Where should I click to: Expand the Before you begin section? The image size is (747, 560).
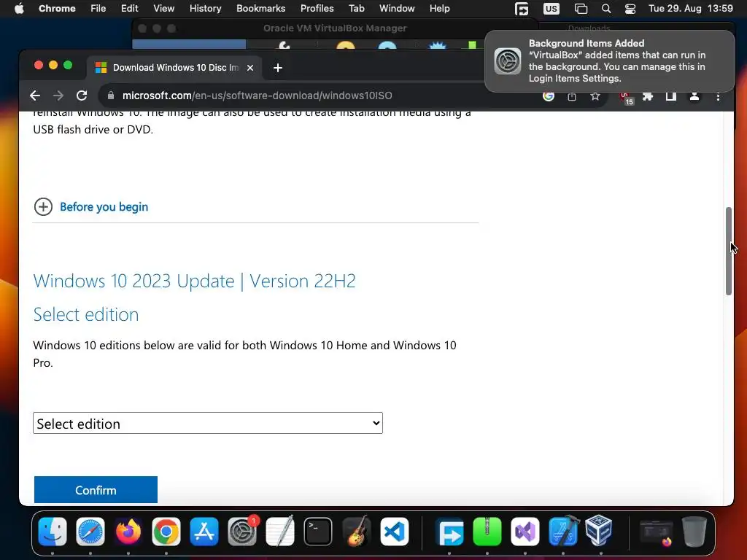pyautogui.click(x=104, y=206)
